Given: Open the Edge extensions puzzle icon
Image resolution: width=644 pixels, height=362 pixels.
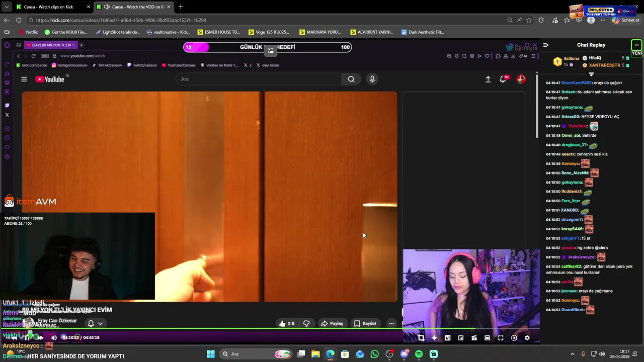Looking at the screenshot, I should point(541,20).
